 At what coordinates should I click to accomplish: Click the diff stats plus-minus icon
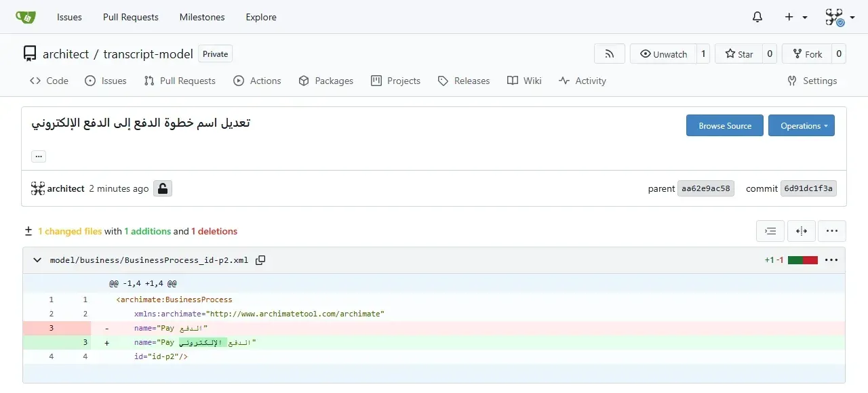tap(28, 231)
